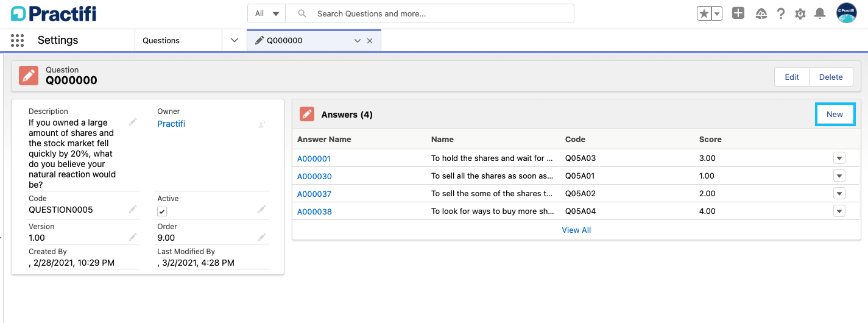Click the Answers related list icon
Viewport: 868px width, 323px height.
point(307,114)
